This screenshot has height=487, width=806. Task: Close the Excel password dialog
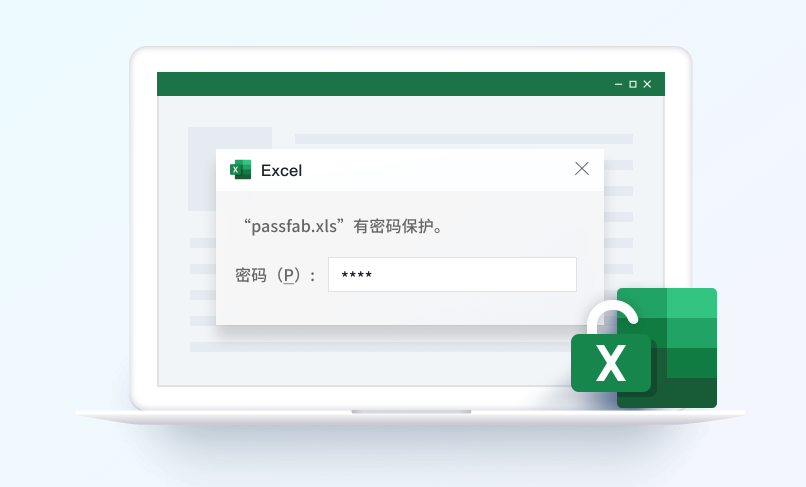582,169
